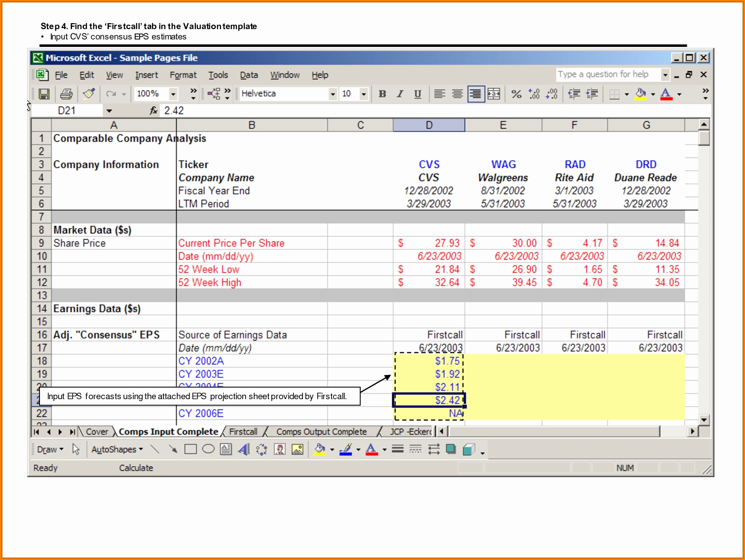The width and height of the screenshot is (745, 560).
Task: Open Font Color dropdown arrow in formatting toolbar
Action: tap(679, 94)
